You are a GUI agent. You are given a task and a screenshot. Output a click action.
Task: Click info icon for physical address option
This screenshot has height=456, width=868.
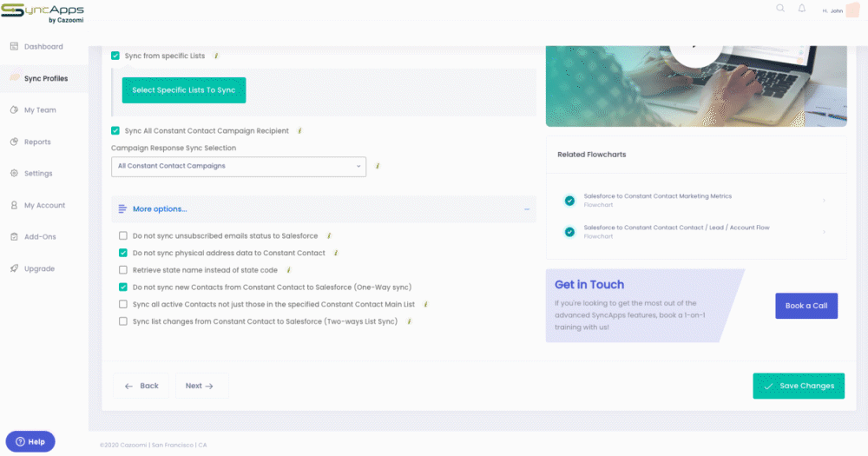[x=336, y=253]
